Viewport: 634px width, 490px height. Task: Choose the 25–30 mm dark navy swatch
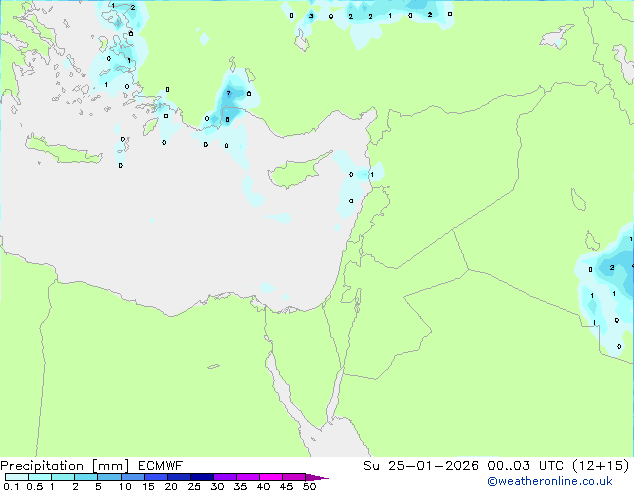click(x=201, y=477)
